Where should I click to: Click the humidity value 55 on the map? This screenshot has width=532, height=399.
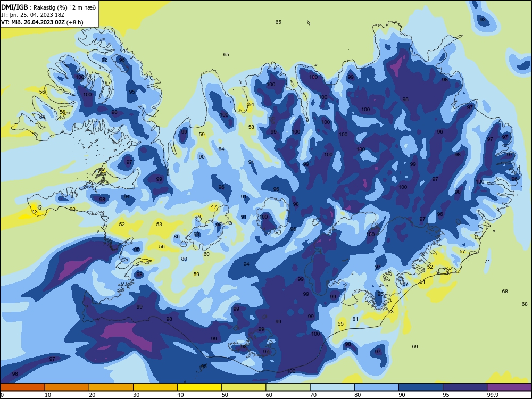[x=340, y=324]
